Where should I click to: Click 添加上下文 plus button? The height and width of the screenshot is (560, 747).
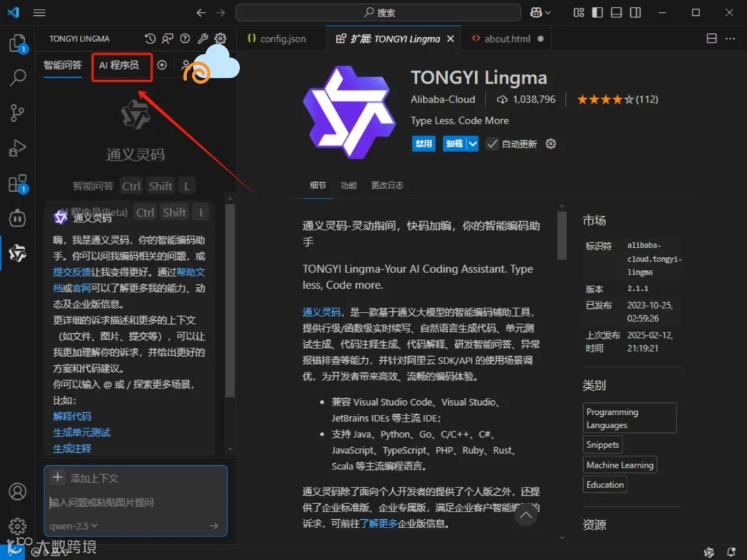(57, 477)
